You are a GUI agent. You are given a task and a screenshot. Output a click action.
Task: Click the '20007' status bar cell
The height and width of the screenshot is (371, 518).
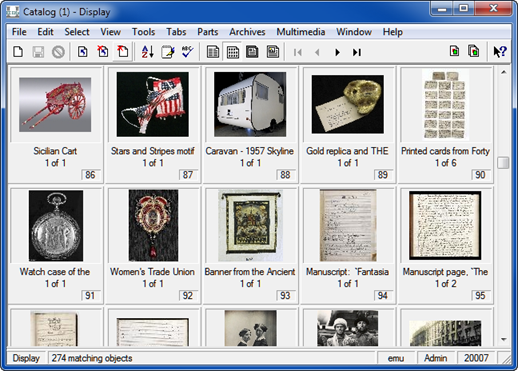(x=476, y=358)
